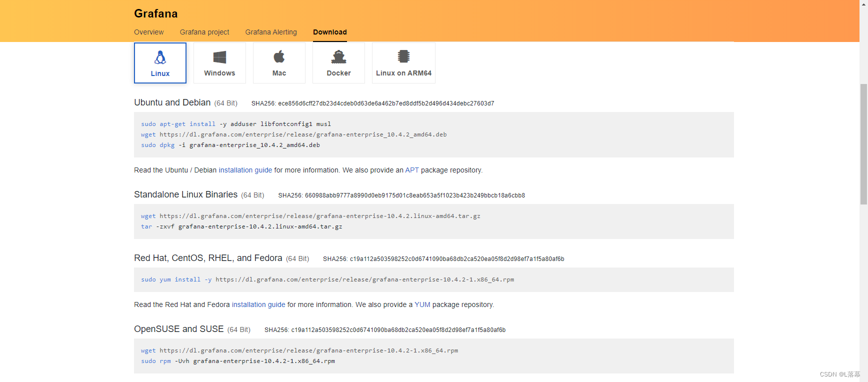868x382 pixels.
Task: Select the Download tab
Action: tap(330, 32)
